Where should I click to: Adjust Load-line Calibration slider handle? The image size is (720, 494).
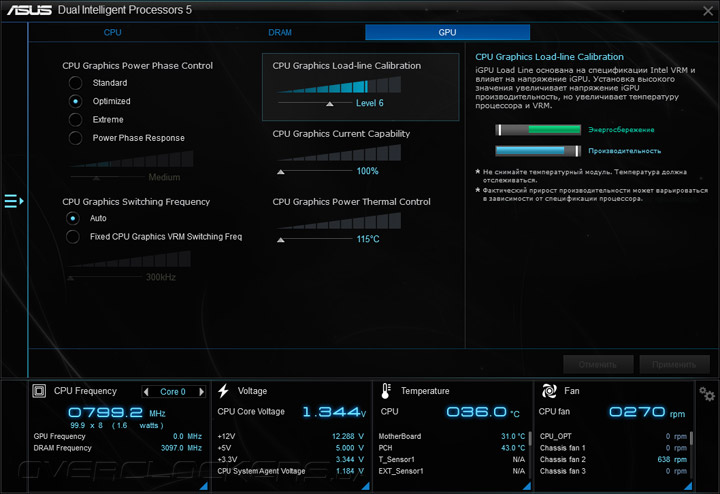pyautogui.click(x=330, y=104)
